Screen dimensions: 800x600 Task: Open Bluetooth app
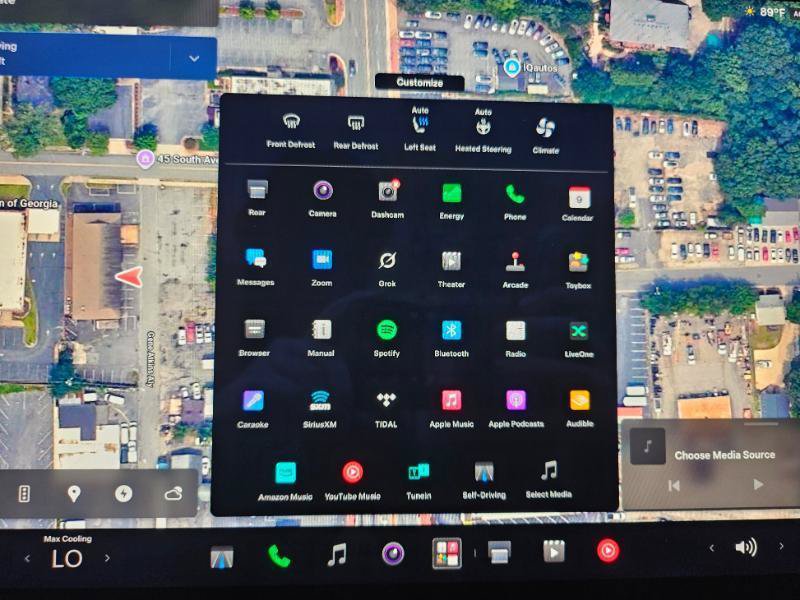[451, 339]
